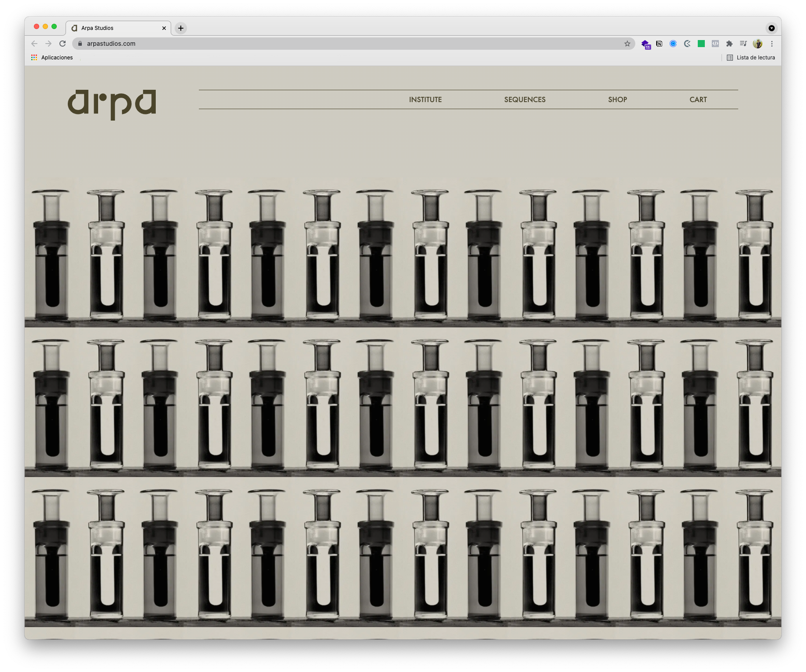
Task: Expand the tab search dropdown arrow
Action: click(x=772, y=28)
